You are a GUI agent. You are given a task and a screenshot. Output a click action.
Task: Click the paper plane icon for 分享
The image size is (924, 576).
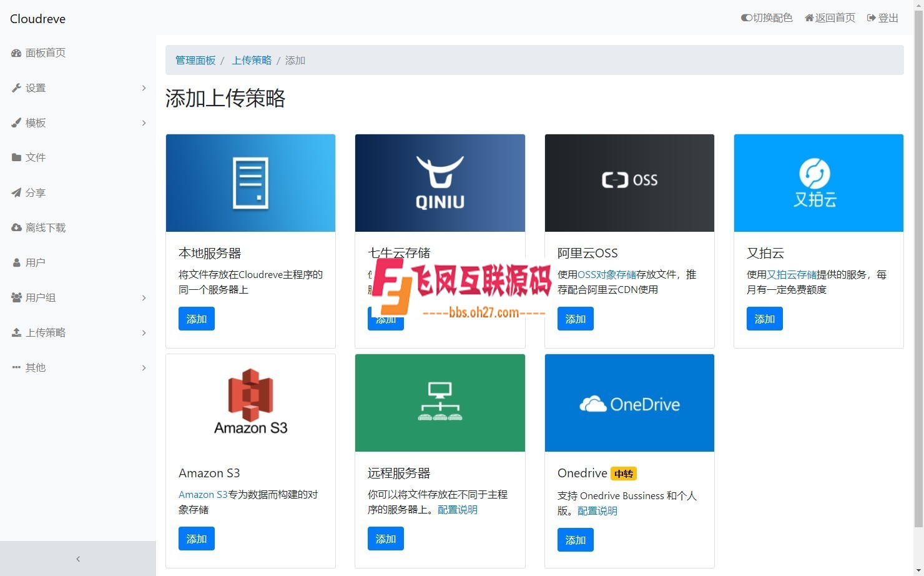[x=16, y=192]
